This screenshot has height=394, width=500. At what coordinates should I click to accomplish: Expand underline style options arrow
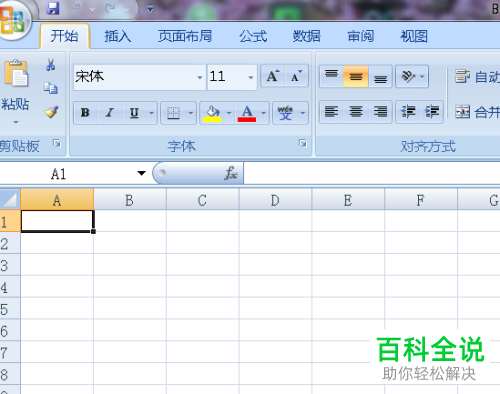pos(151,113)
